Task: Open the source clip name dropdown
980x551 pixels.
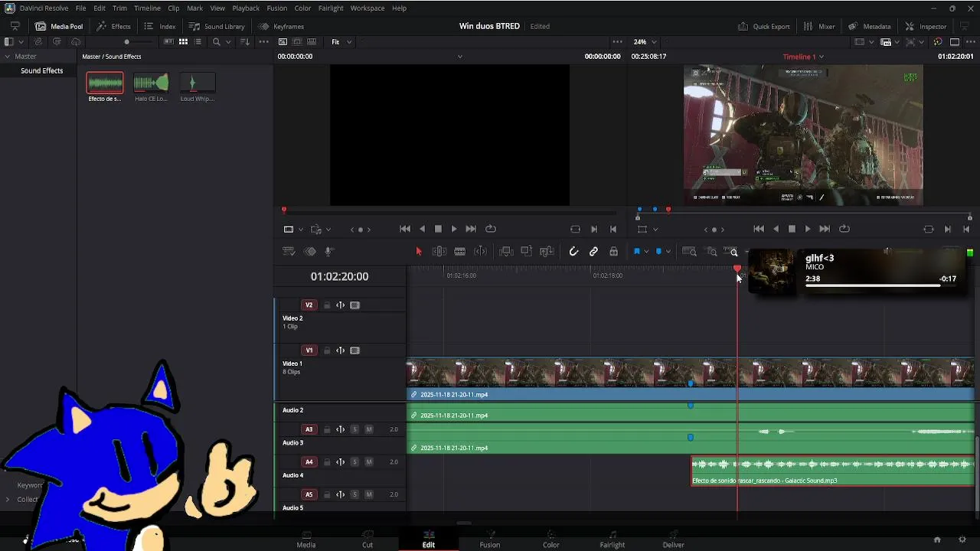Action: (459, 57)
